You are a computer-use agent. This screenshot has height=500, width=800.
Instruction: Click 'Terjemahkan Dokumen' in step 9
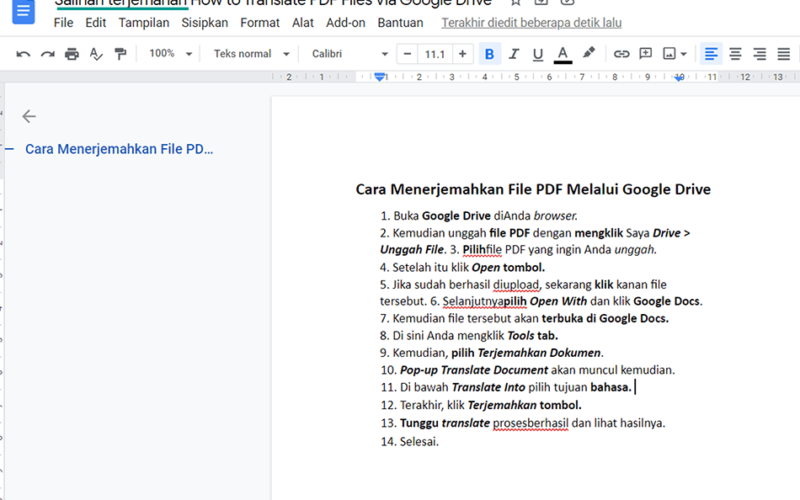[x=539, y=353]
